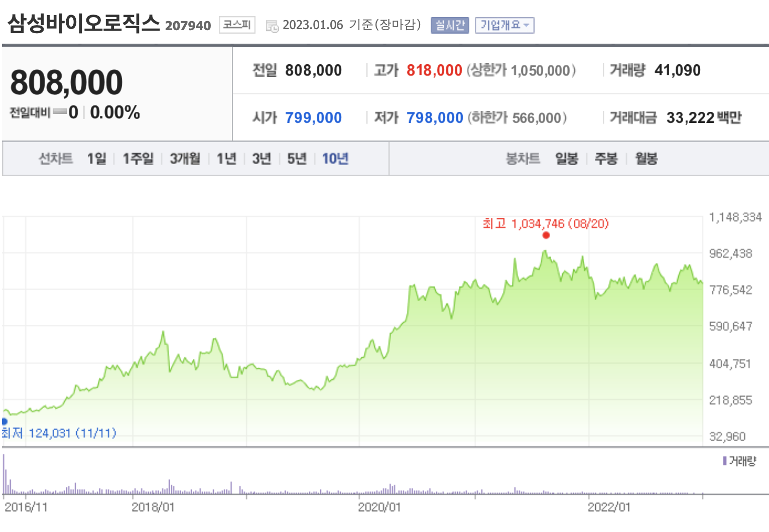Image resolution: width=769 pixels, height=532 pixels.
Task: Click the 거래량 41,090 value
Action: click(678, 70)
